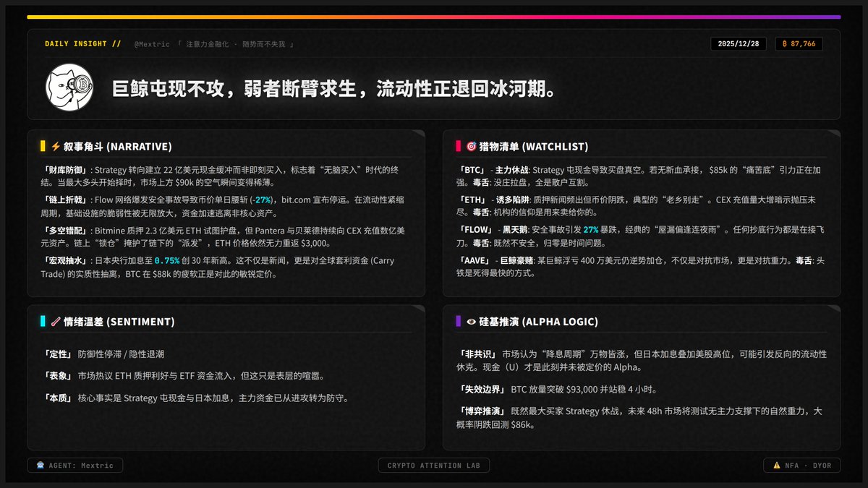This screenshot has height=488, width=868.
Task: Click the warning icon in NFA · DYOR badge
Action: click(776, 466)
